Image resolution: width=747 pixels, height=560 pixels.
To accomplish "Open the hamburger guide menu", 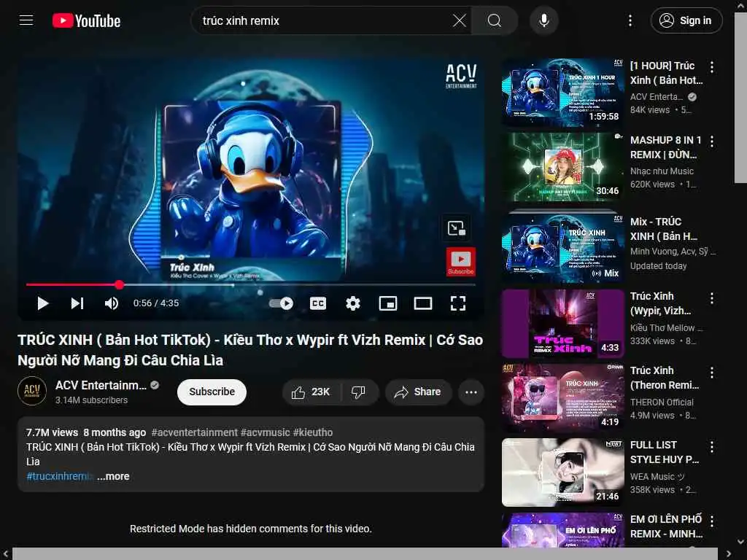I will click(26, 20).
